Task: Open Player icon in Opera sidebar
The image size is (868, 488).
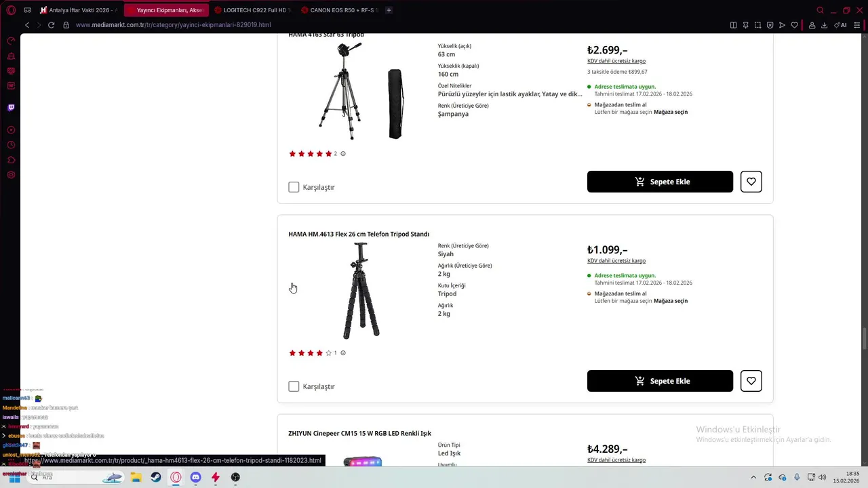Action: point(11,130)
